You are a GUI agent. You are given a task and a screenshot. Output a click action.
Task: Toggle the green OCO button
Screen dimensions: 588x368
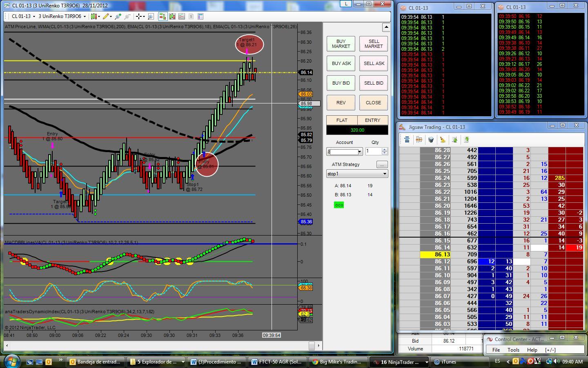[x=339, y=205]
